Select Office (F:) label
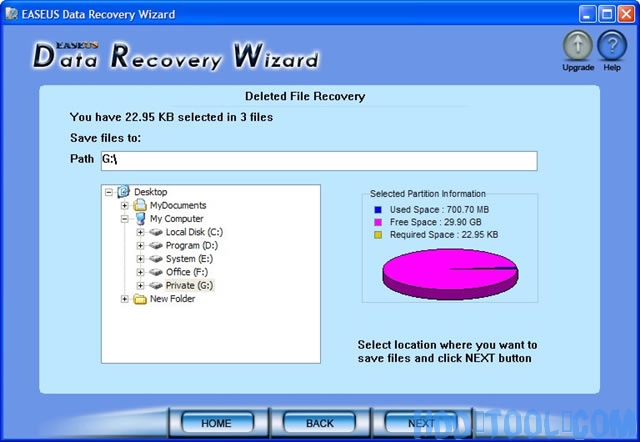The width and height of the screenshot is (640, 442). (x=187, y=272)
